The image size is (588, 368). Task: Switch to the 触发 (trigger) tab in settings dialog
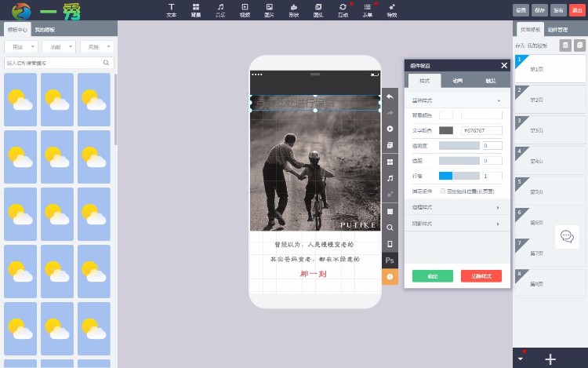tap(491, 81)
